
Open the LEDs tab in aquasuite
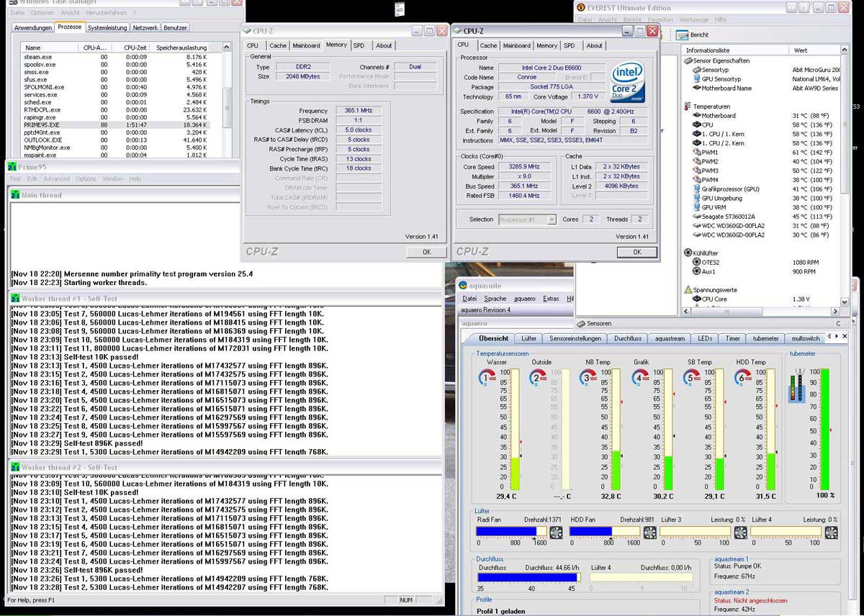tap(705, 338)
